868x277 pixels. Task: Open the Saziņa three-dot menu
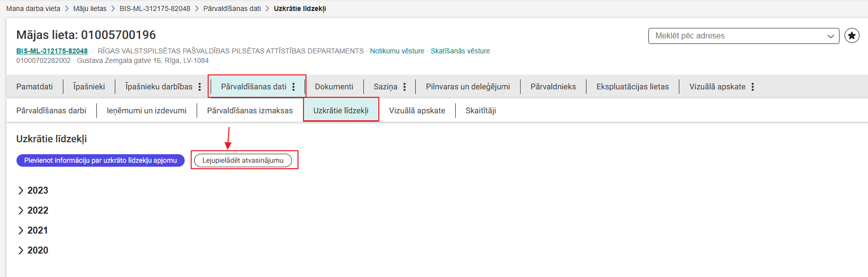coord(404,87)
